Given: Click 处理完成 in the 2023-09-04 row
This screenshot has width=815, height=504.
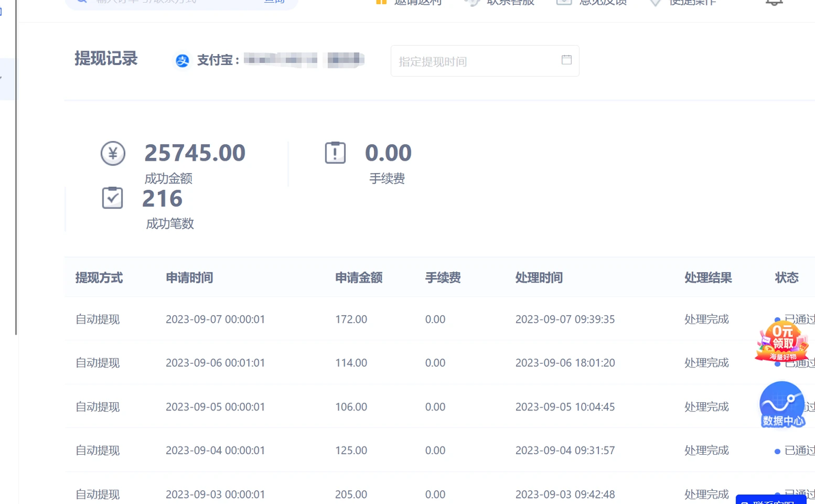Looking at the screenshot, I should point(706,451).
